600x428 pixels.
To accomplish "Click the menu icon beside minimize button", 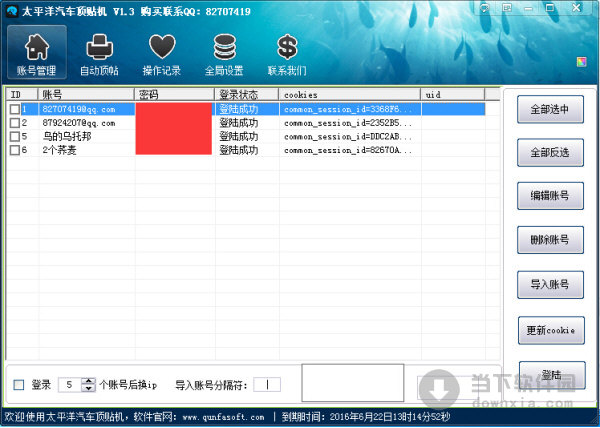I will click(x=507, y=8).
